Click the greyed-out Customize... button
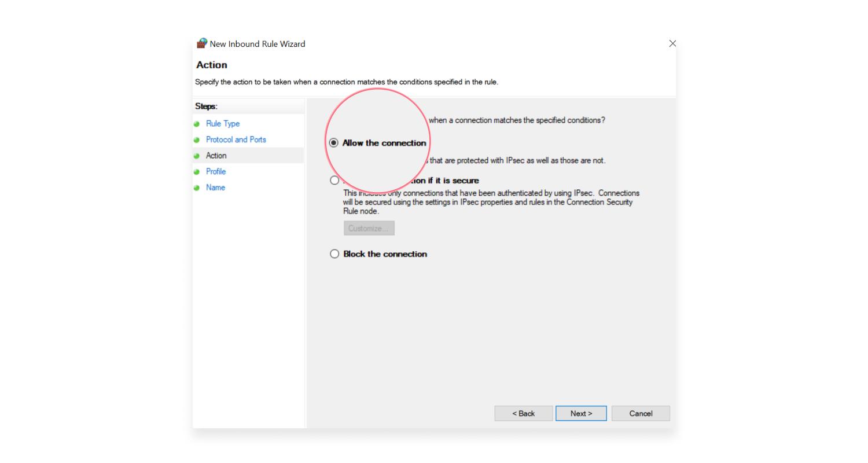 369,228
